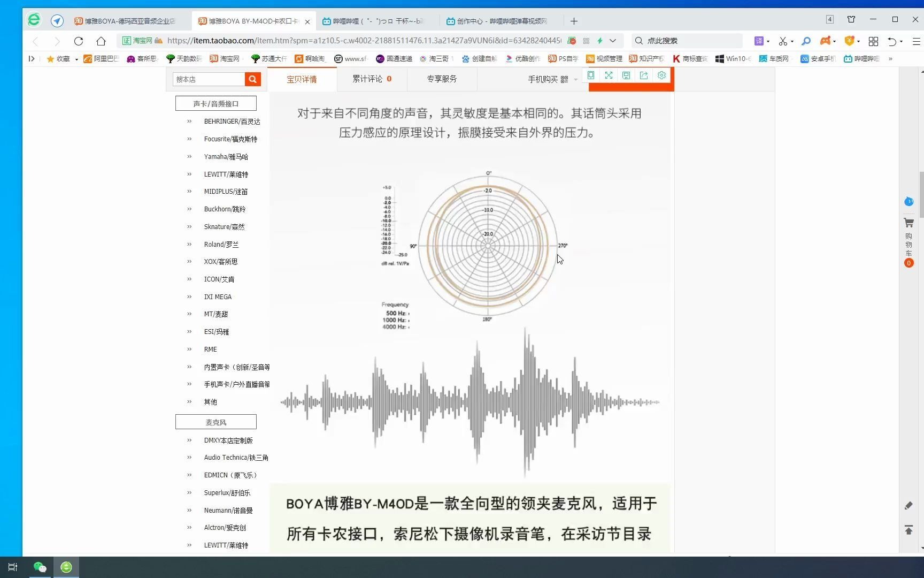Open the Roland/罗兰 category link
Image resolution: width=924 pixels, height=578 pixels.
[221, 245]
